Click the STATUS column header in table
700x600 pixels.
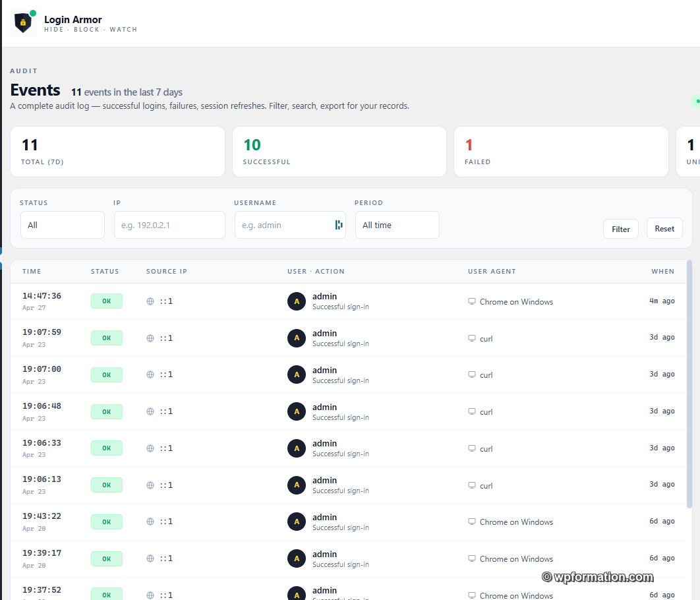tap(105, 272)
